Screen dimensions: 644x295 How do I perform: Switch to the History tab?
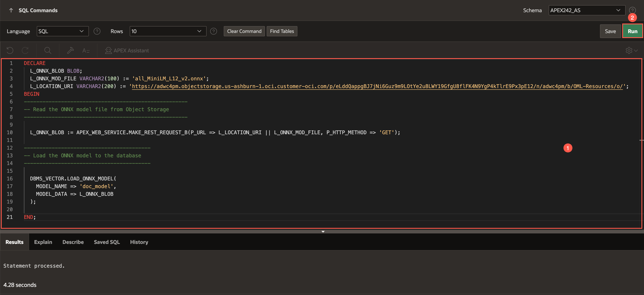tap(139, 242)
